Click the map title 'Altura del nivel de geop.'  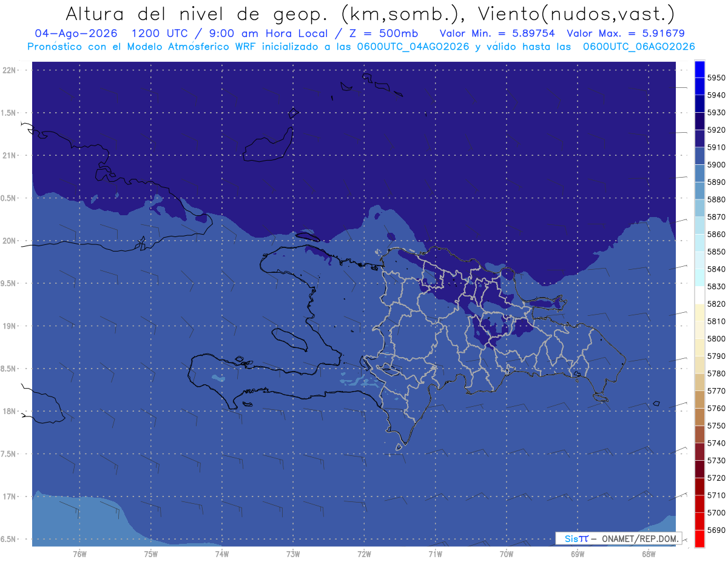coord(197,14)
